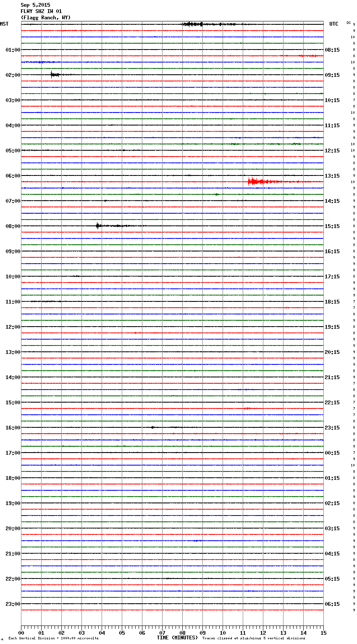Image resolution: width=357 pixels, height=644 pixels.
Task: Click the 'Sep 5,2015' date heading
Action: click(x=35, y=5)
